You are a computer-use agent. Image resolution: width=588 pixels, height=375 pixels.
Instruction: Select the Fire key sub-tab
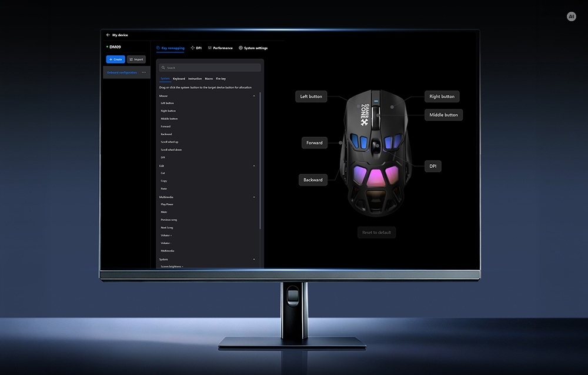tap(221, 78)
